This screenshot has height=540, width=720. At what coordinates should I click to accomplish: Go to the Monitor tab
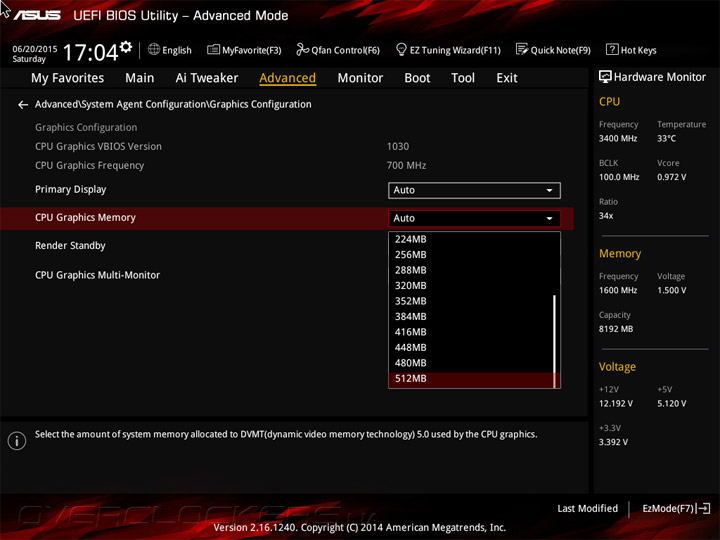[360, 78]
